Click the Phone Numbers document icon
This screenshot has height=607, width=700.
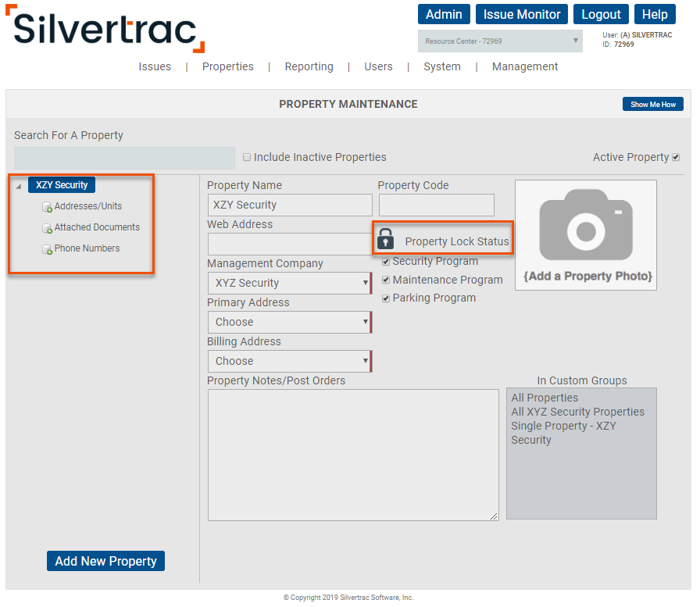[47, 249]
